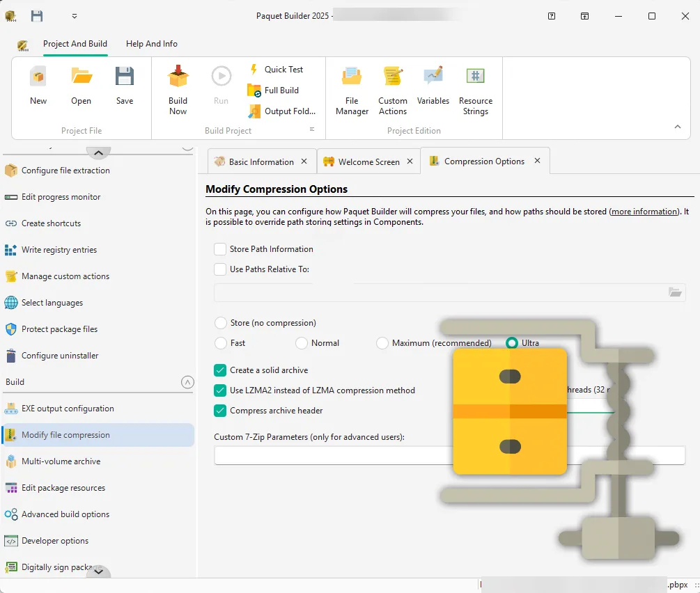The width and height of the screenshot is (700, 593).
Task: Start a Full Build
Action: [277, 90]
